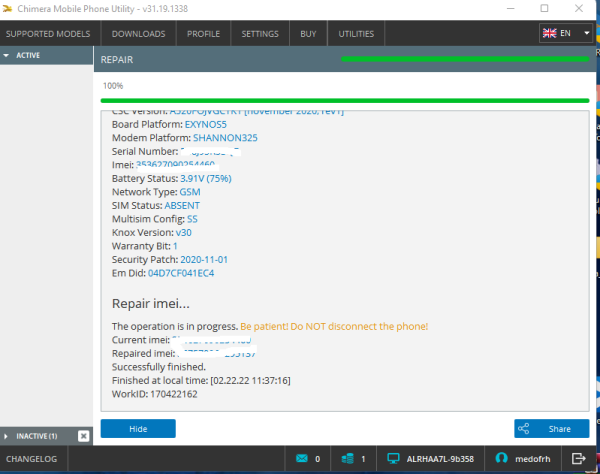Click the Hide button
600x474 pixels.
138,428
